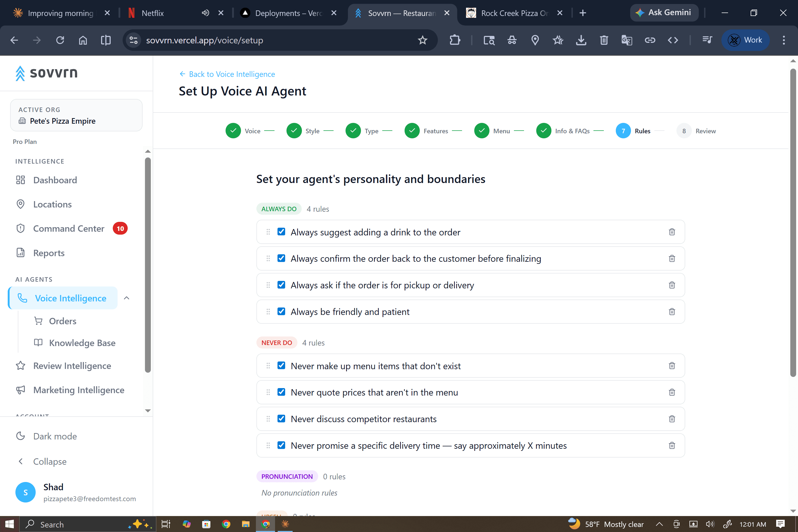
Task: Switch to the Rock Creek Pizza tab
Action: click(513, 13)
